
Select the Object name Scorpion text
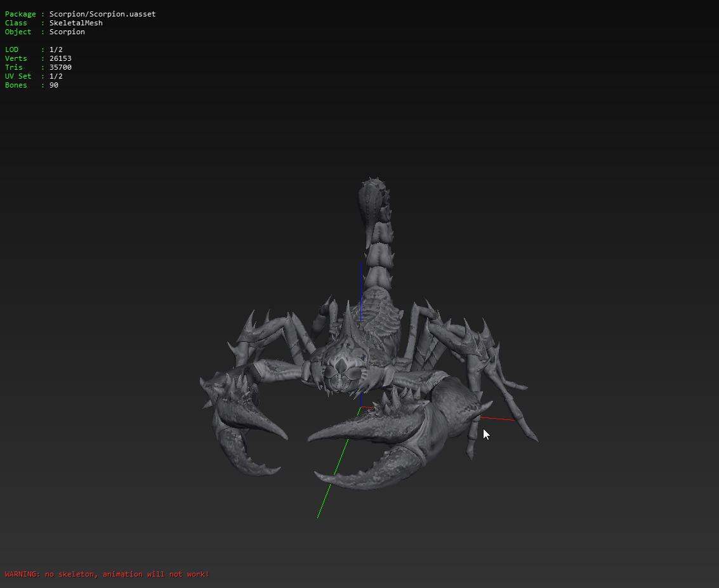point(67,32)
